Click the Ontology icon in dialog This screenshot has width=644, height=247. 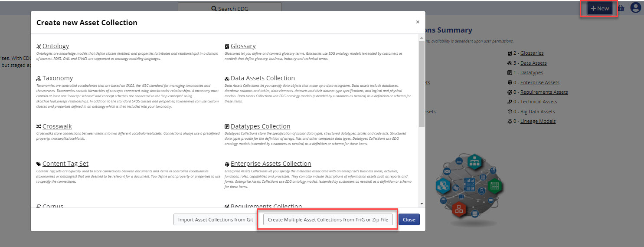[39, 46]
